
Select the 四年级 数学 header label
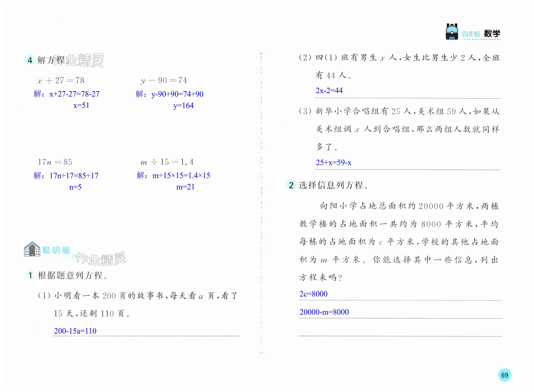click(x=481, y=34)
